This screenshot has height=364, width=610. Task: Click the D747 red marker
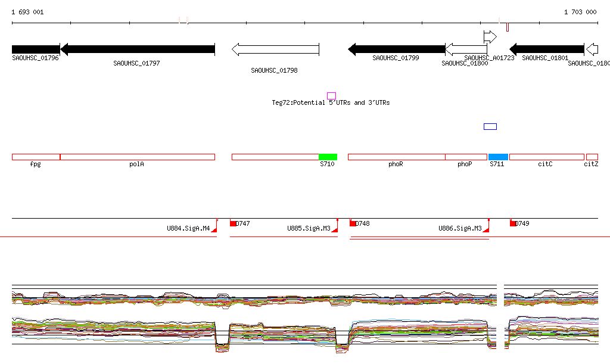click(233, 223)
